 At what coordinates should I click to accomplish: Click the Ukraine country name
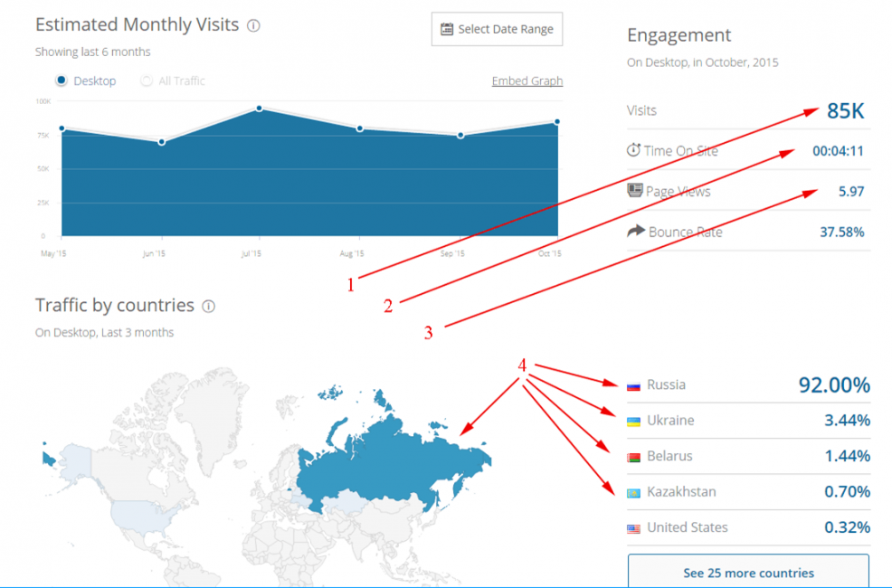tap(670, 421)
